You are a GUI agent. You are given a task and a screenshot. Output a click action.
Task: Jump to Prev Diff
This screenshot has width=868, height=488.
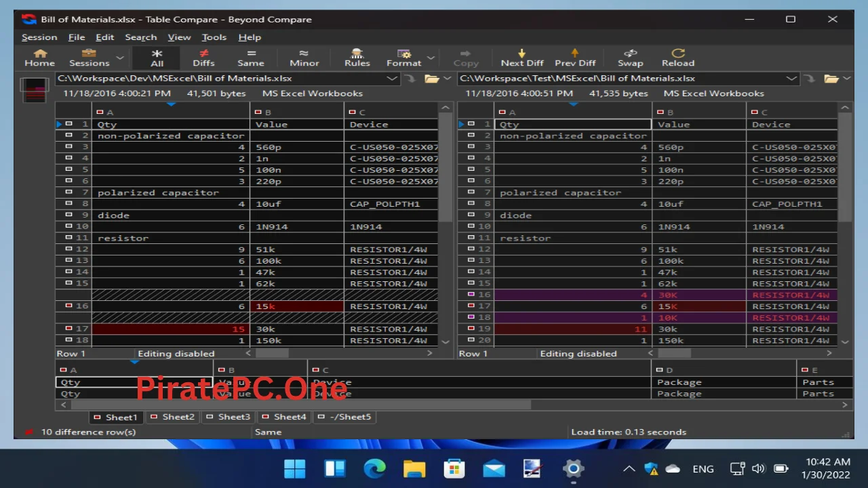coord(575,58)
